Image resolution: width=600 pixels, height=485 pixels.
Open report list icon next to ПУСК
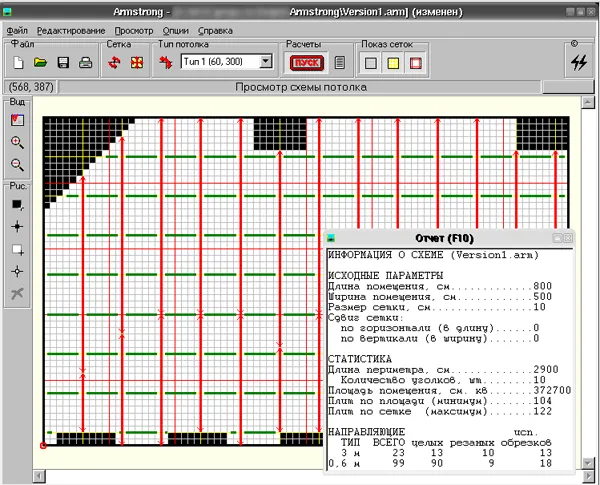(x=340, y=62)
